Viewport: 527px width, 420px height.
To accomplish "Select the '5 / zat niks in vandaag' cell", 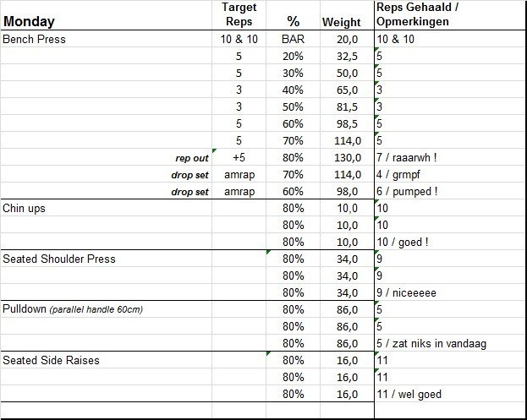I will [x=431, y=343].
